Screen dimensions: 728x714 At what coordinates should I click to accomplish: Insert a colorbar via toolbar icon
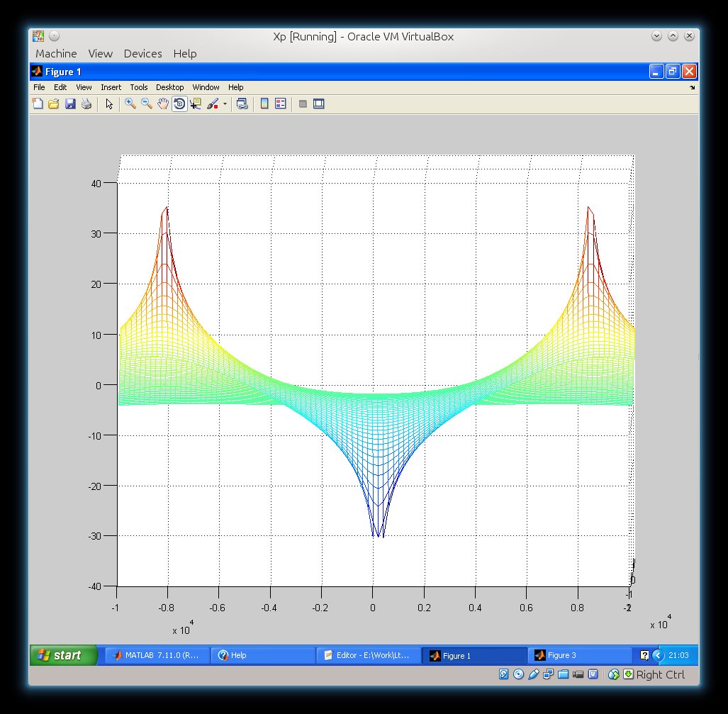(264, 104)
